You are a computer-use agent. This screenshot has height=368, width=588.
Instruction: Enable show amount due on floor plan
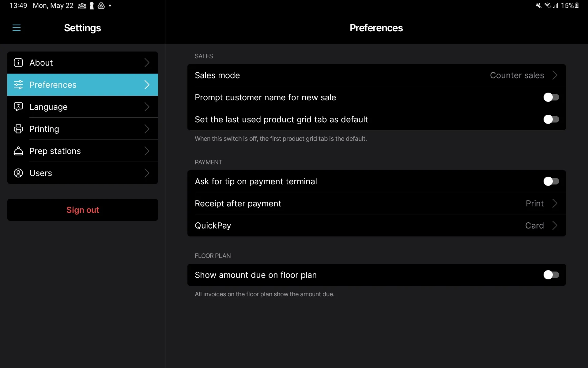[551, 275]
